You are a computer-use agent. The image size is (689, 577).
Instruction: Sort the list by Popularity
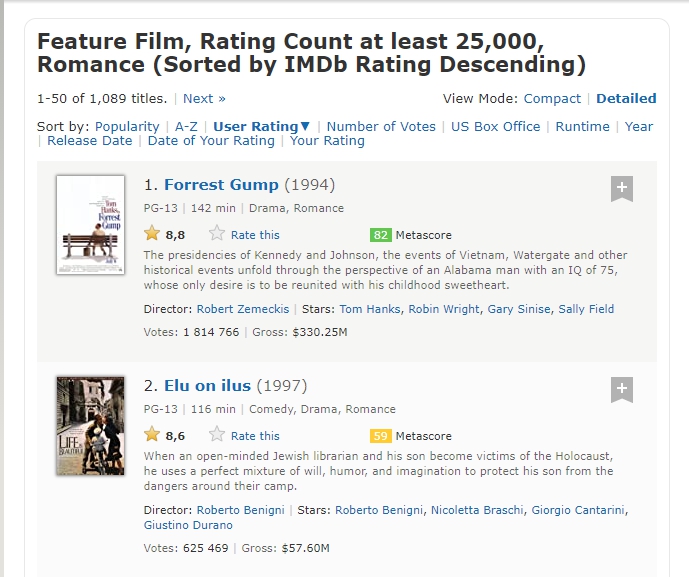(x=127, y=127)
